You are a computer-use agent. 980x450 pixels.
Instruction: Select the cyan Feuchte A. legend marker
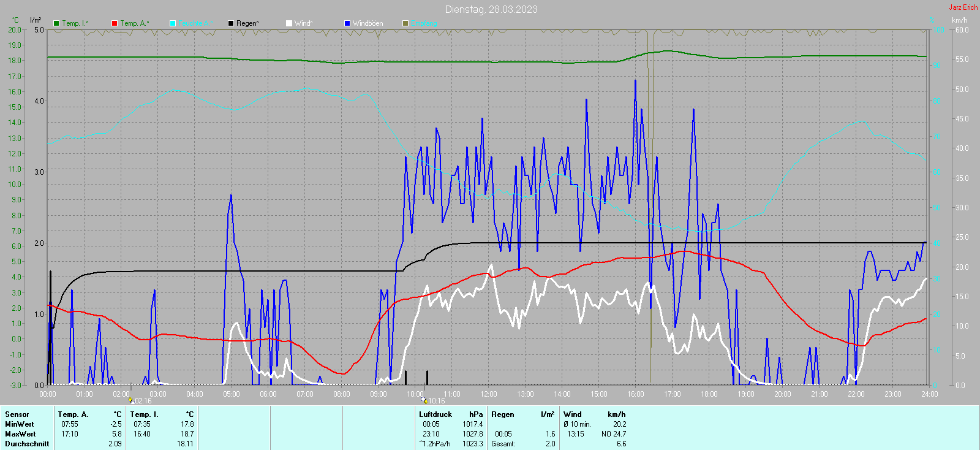point(173,23)
